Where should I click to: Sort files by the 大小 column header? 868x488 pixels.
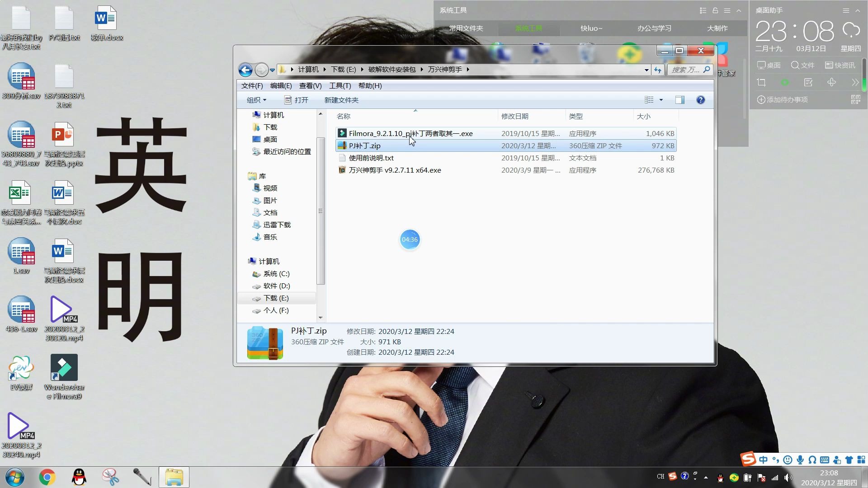656,116
